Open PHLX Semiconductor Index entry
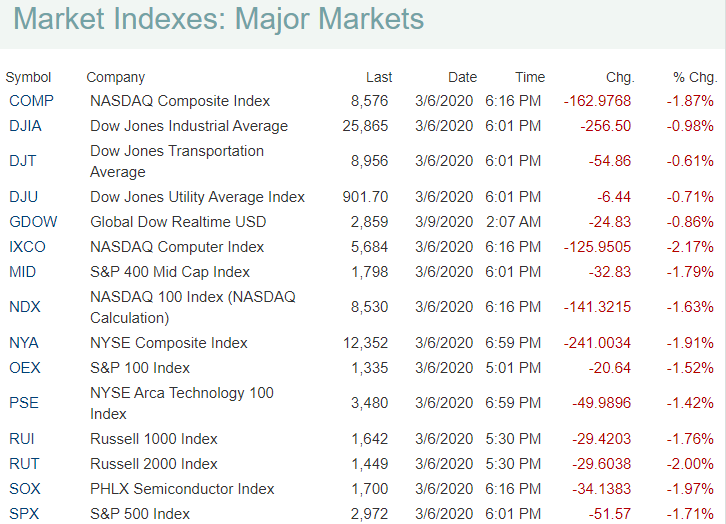This screenshot has width=726, height=524. [182, 489]
